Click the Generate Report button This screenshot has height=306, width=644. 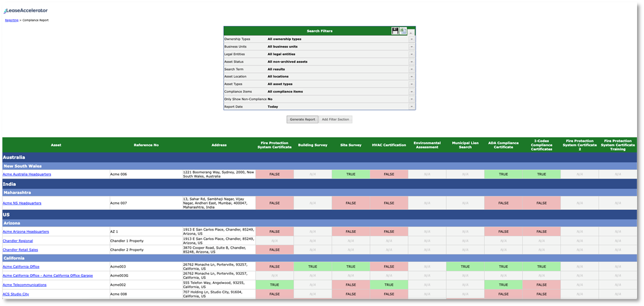pos(302,119)
